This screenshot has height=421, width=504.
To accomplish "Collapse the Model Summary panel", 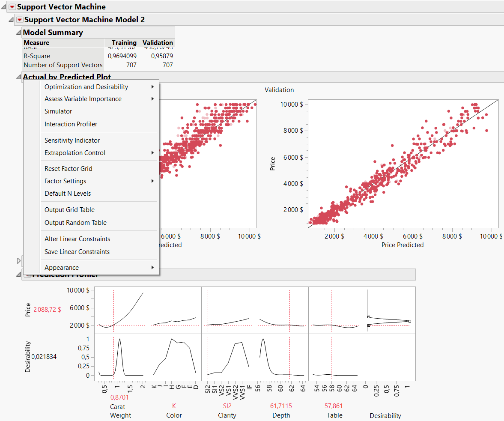I will tap(18, 32).
